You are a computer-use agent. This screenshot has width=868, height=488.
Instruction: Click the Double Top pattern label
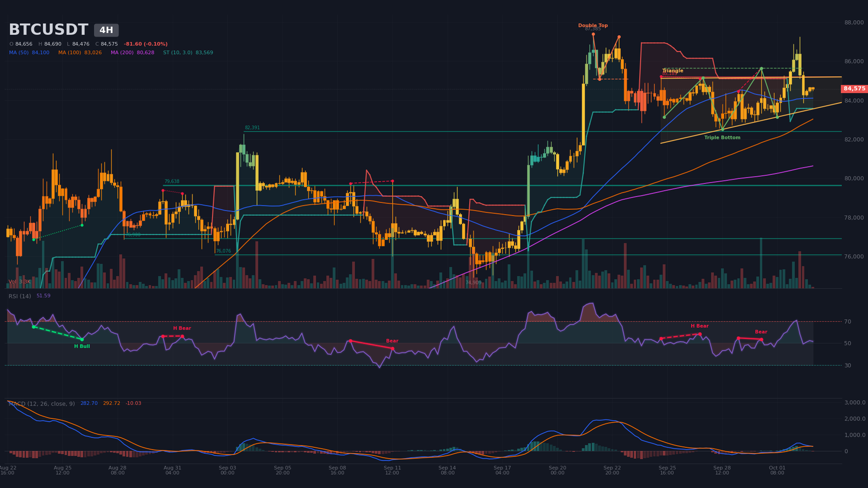(593, 25)
